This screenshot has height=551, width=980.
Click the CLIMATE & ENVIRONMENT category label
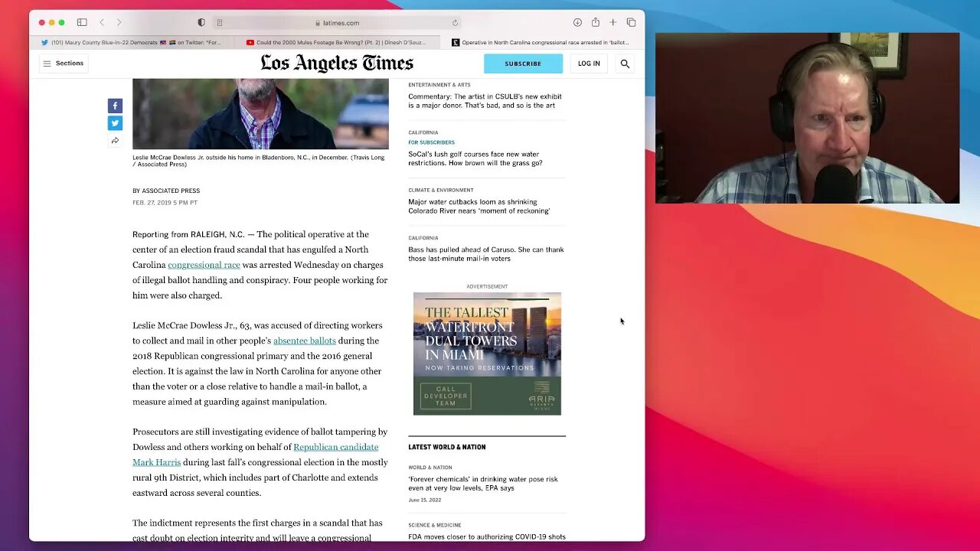pyautogui.click(x=441, y=190)
